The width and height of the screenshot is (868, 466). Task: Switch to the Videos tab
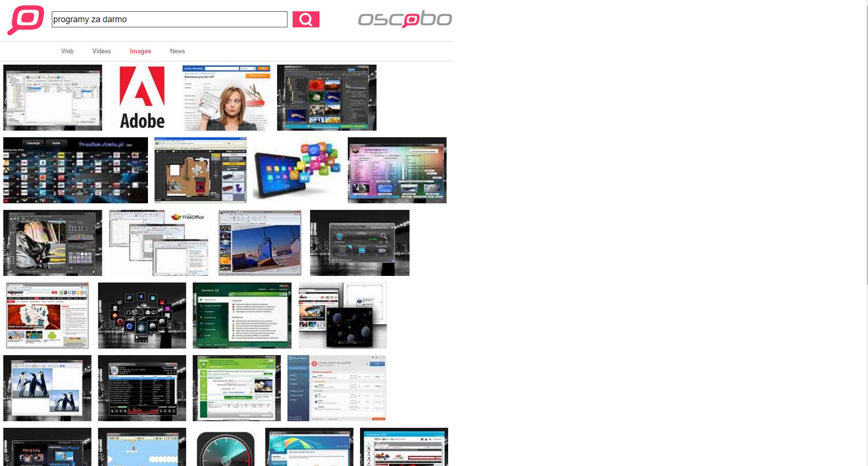[x=101, y=51]
